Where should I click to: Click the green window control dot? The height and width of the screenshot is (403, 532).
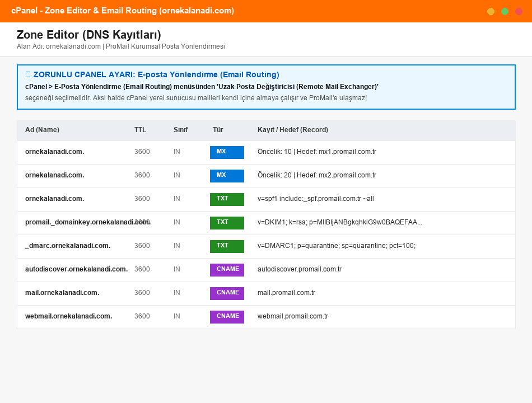click(505, 12)
